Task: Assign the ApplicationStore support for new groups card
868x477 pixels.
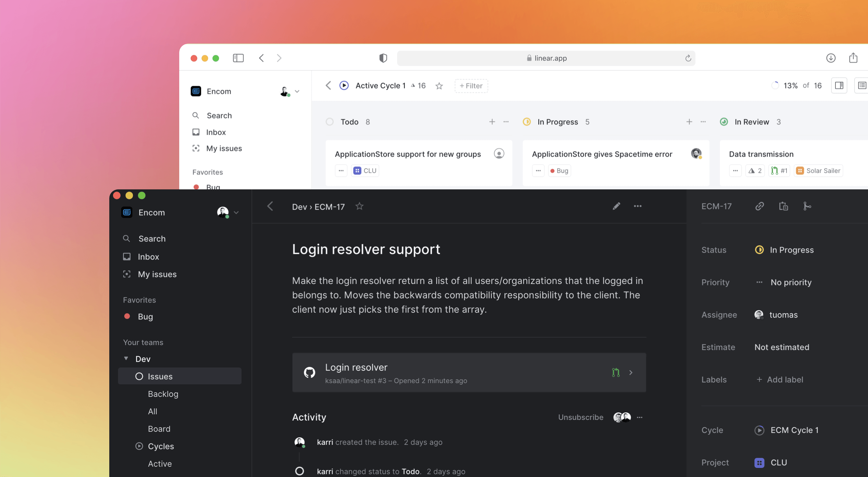Action: pyautogui.click(x=499, y=153)
